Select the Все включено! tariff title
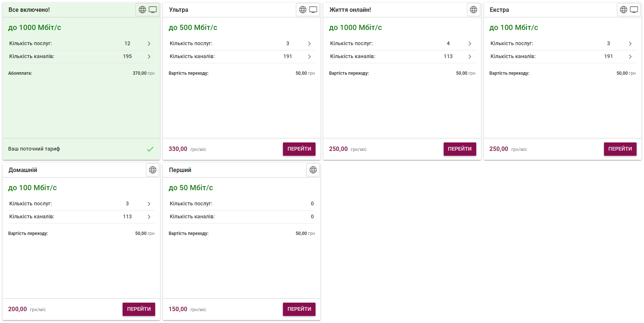 pos(29,10)
